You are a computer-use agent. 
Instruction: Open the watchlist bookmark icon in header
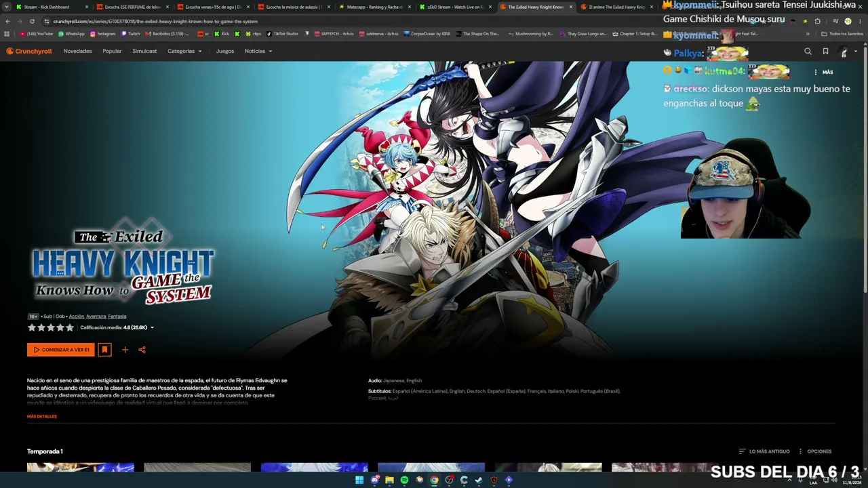825,51
